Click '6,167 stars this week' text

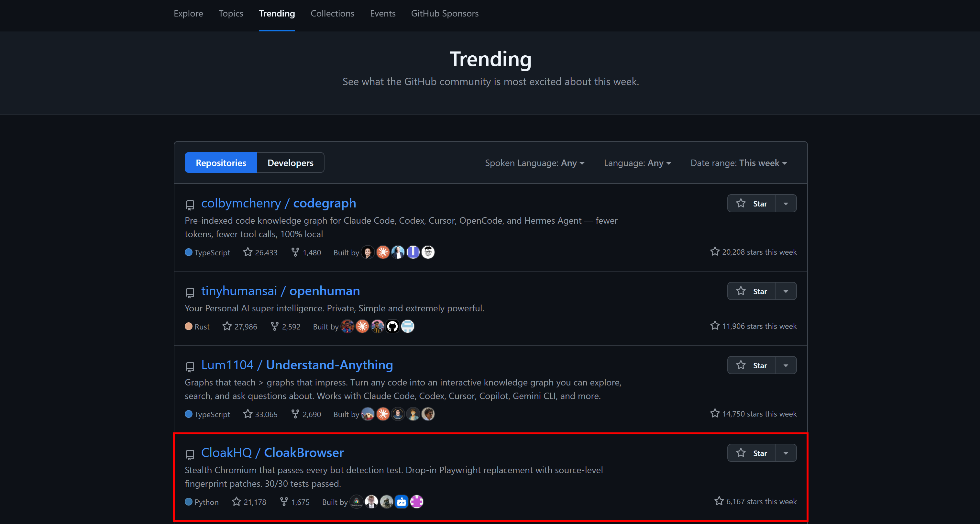761,502
